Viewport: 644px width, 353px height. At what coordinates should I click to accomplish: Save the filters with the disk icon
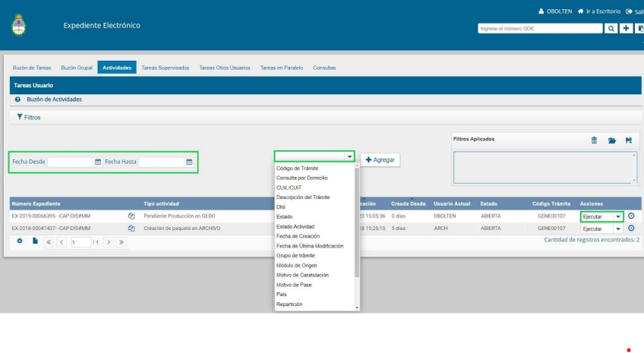629,140
